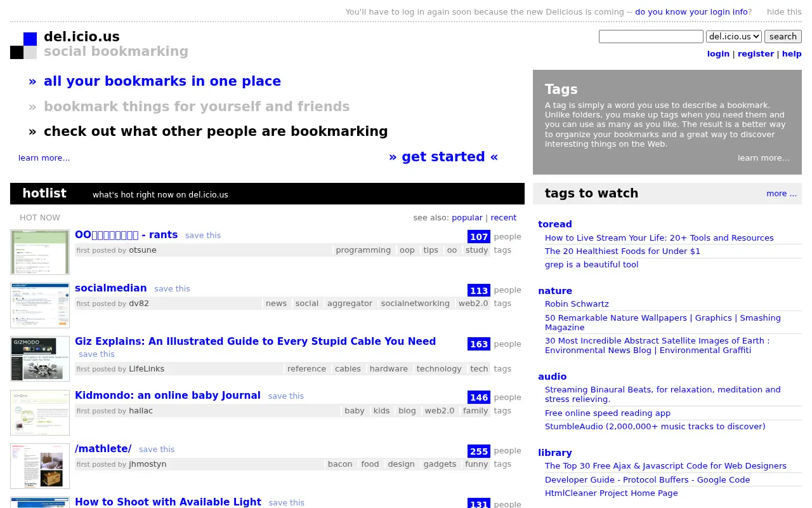Screen dimensions: 812x508
Task: Switch to the popular listing
Action: (467, 218)
